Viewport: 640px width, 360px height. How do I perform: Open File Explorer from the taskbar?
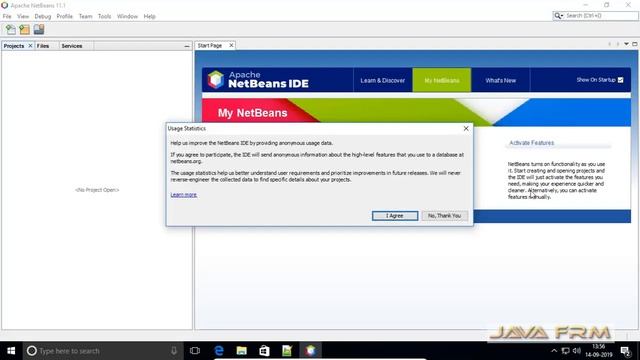tap(242, 351)
